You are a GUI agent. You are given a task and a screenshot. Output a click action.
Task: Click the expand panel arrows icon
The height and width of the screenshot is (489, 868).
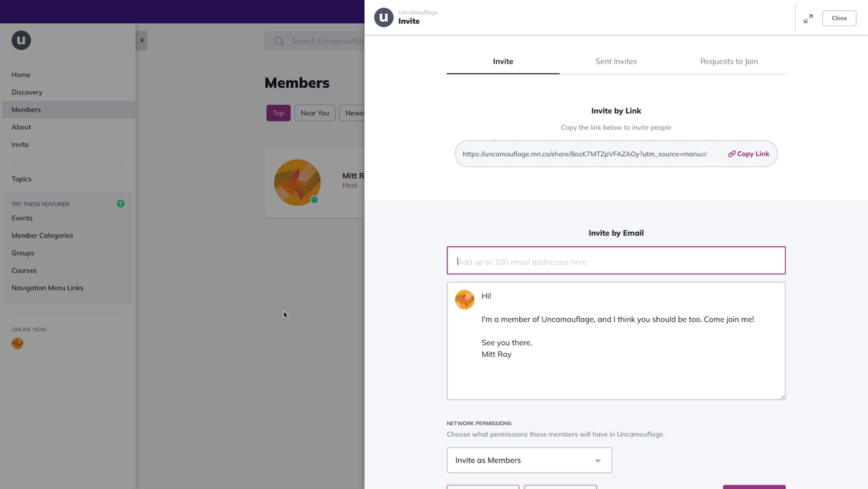[808, 19]
